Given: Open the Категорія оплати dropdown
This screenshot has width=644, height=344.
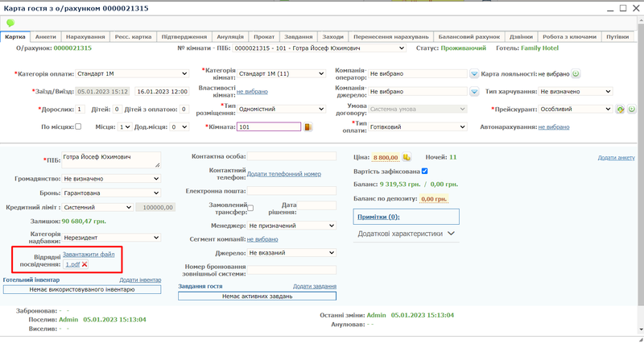Looking at the screenshot, I should coord(121,74).
